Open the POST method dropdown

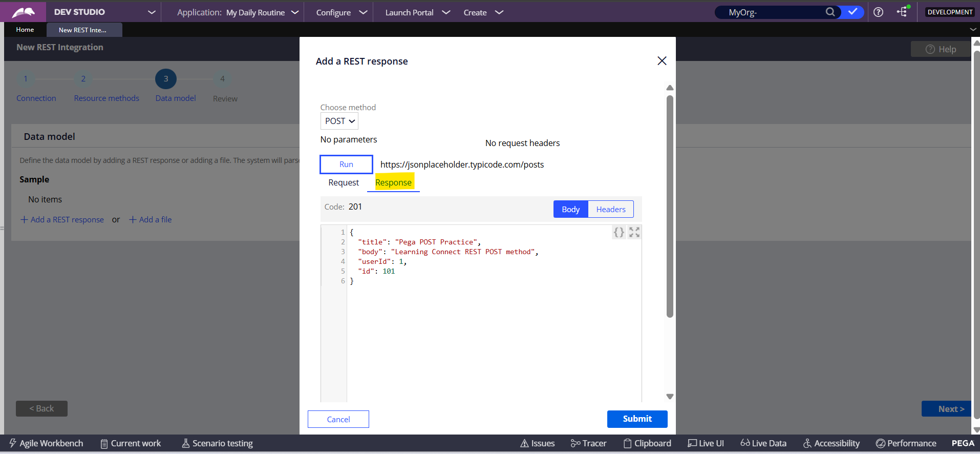(x=339, y=121)
